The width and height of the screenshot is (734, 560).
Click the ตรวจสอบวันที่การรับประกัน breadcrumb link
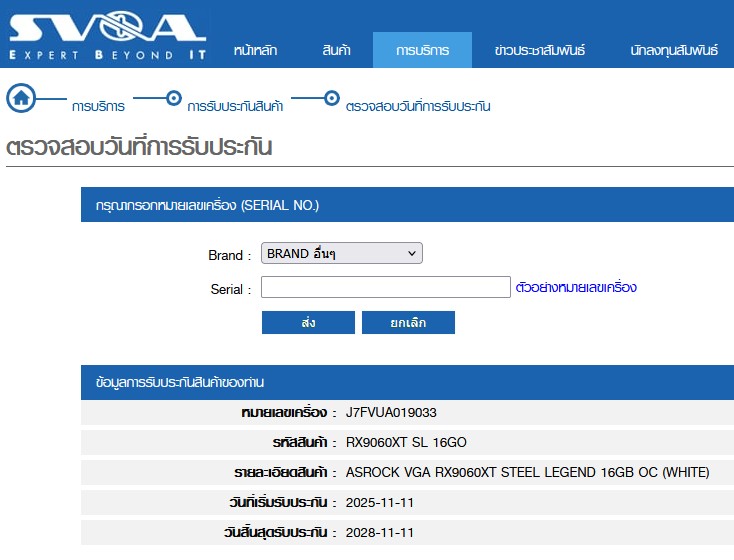tap(418, 106)
